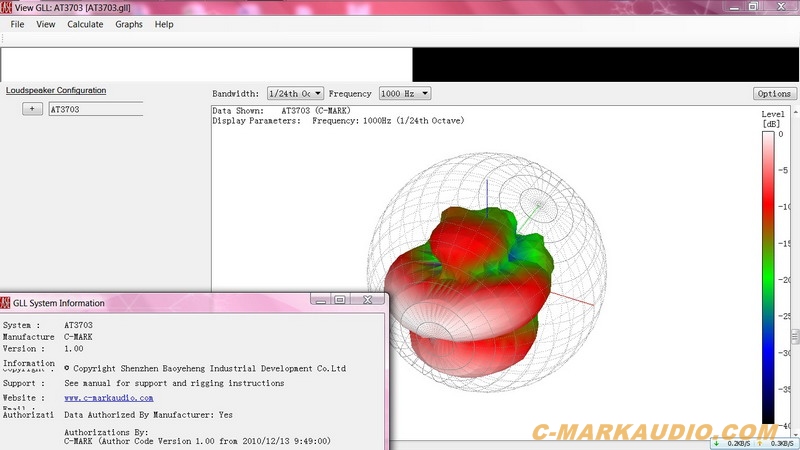Minimize the GLL System Information dialog

click(x=321, y=299)
